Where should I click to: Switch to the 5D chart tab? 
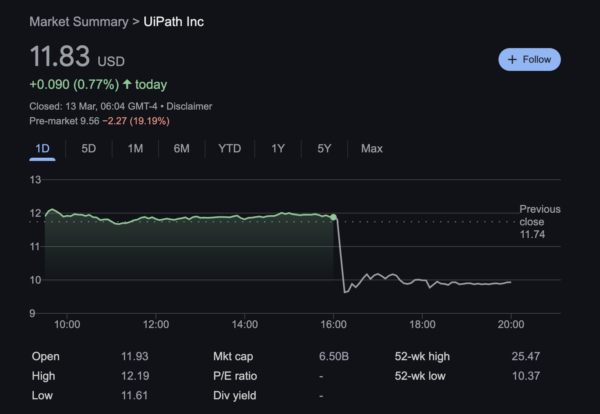click(89, 149)
